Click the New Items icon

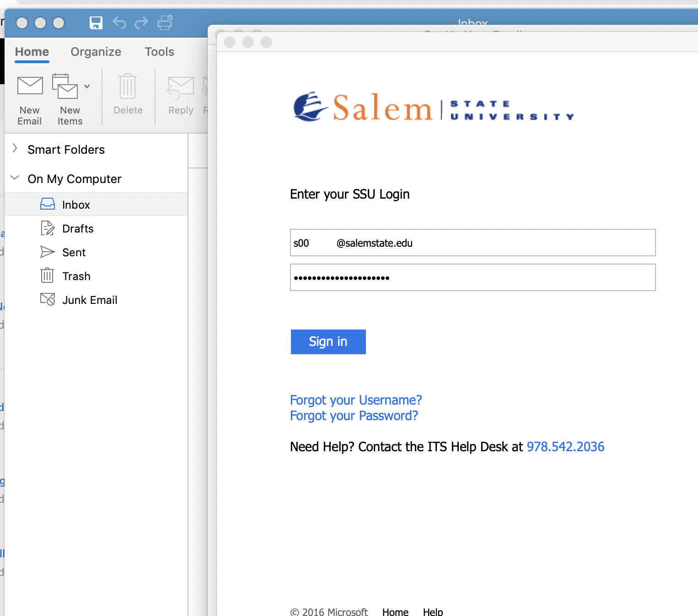(x=65, y=86)
